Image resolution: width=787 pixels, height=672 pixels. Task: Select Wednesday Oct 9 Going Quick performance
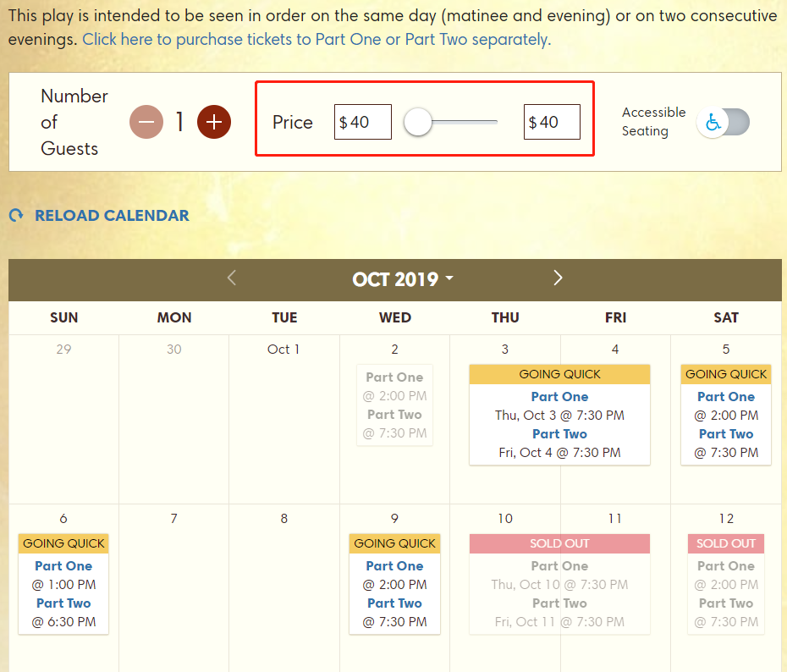394,584
